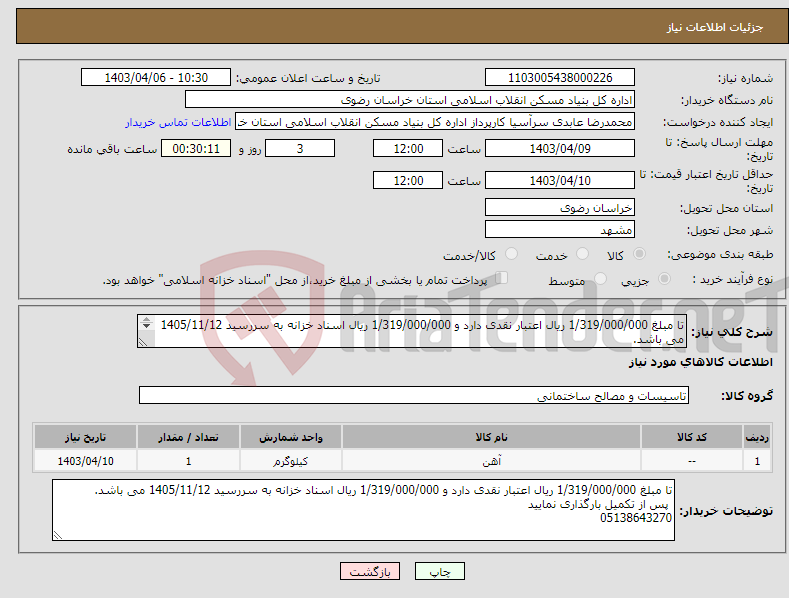Click the ساعت باقی مانده label
The image size is (789, 598).
112,150
